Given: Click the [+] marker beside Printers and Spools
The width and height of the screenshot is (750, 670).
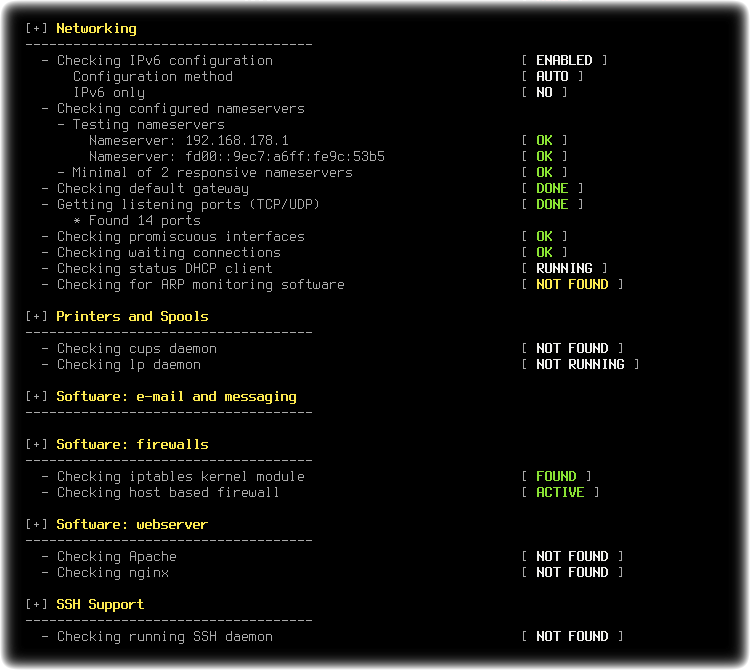Looking at the screenshot, I should (x=36, y=316).
